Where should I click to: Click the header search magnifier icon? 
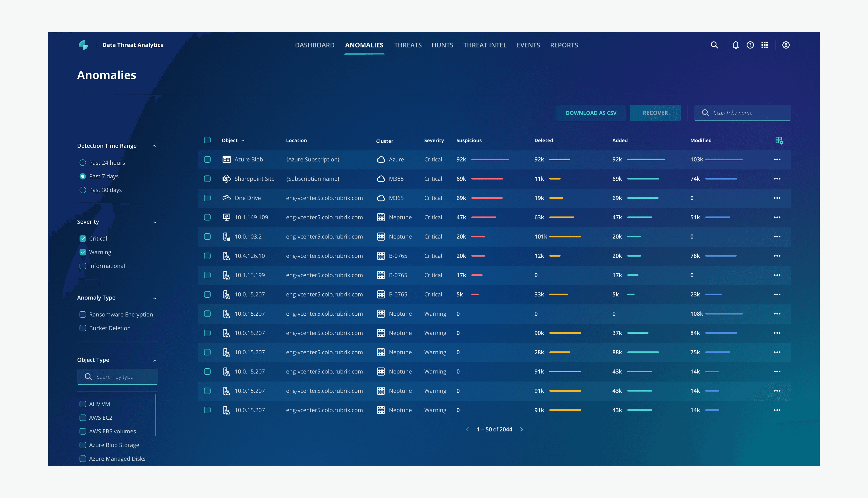[x=714, y=45]
